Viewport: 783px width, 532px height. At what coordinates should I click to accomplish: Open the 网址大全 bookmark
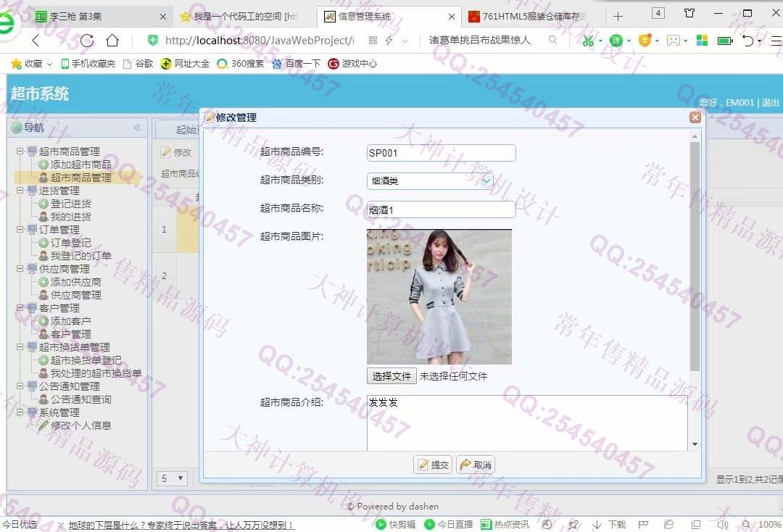point(185,64)
